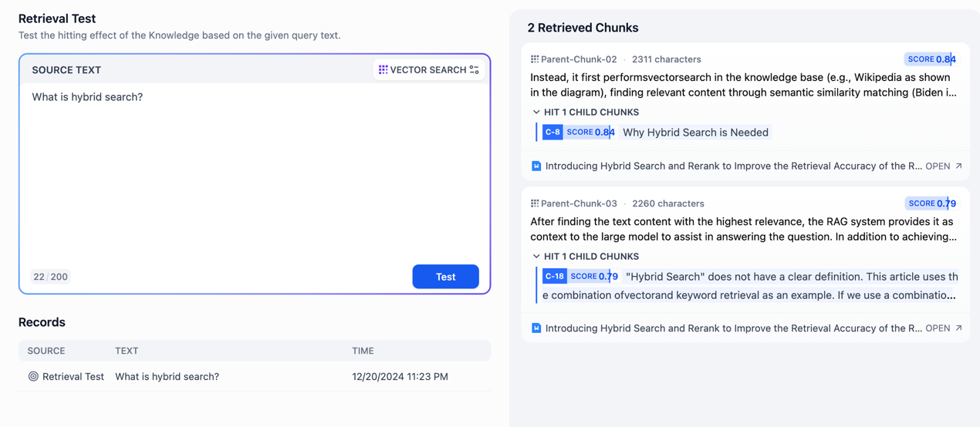Select the "What is hybrid search?" record row

coord(167,377)
